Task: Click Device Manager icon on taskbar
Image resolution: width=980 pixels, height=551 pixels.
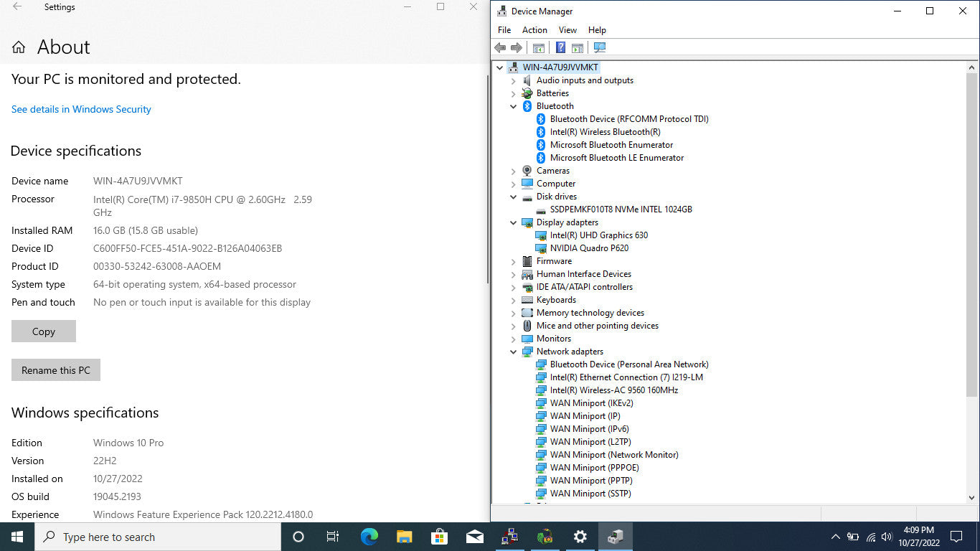Action: pyautogui.click(x=616, y=537)
